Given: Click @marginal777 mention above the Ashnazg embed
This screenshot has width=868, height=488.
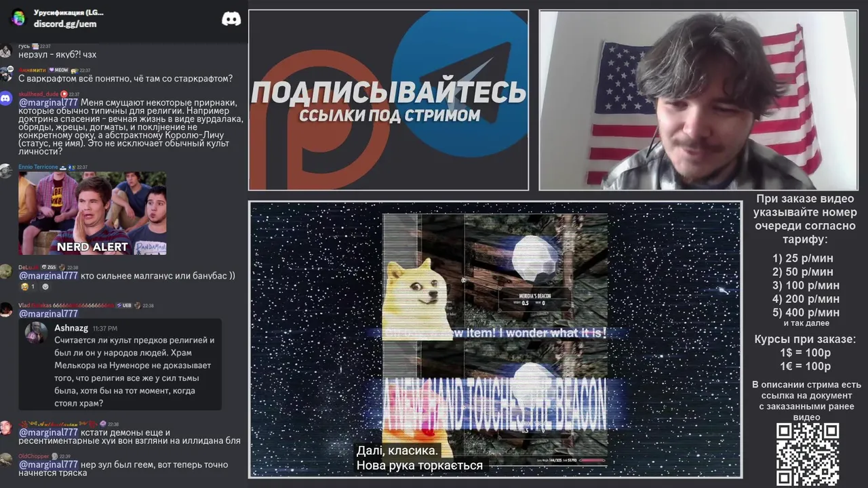Looking at the screenshot, I should pos(48,314).
